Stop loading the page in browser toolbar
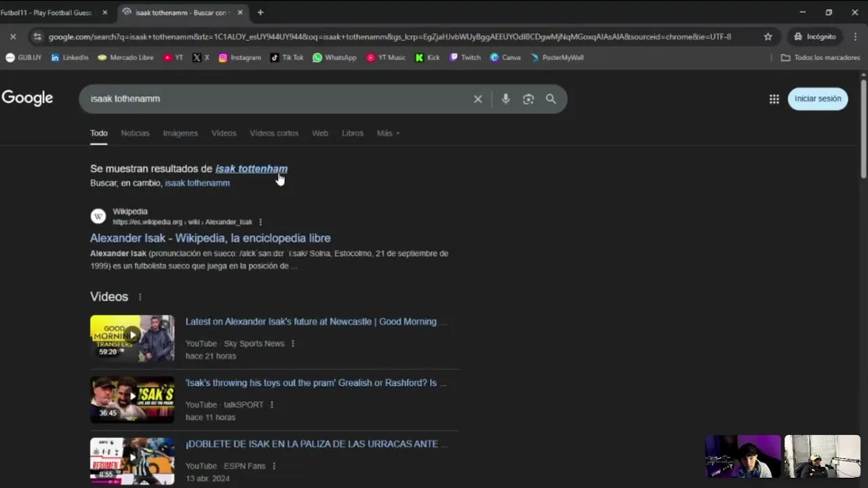Image resolution: width=868 pixels, height=488 pixels. click(x=13, y=37)
